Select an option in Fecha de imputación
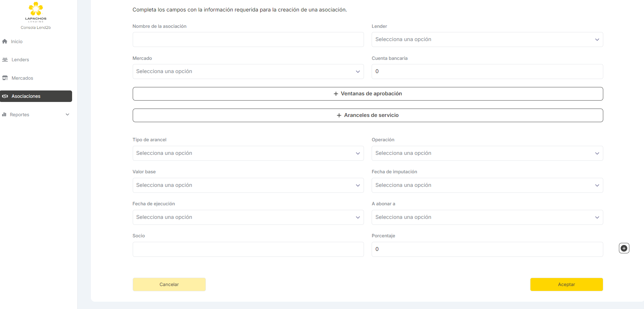This screenshot has width=644, height=309. [x=487, y=185]
